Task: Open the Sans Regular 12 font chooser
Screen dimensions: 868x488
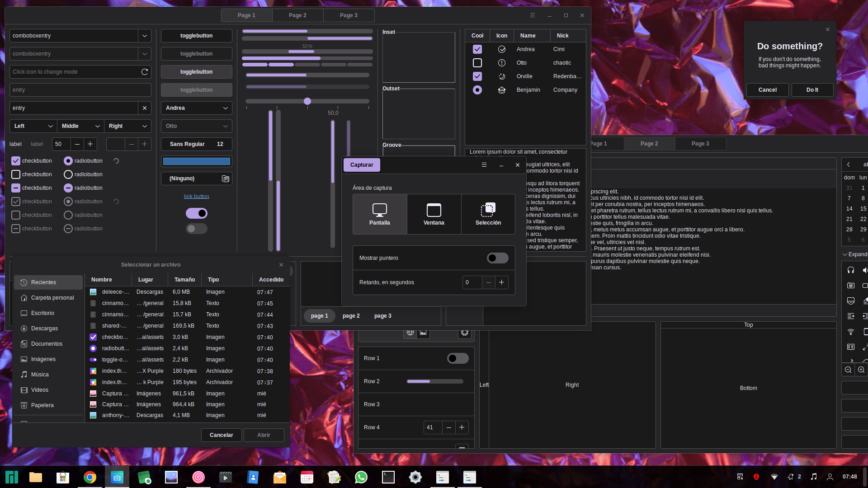Action: (197, 144)
